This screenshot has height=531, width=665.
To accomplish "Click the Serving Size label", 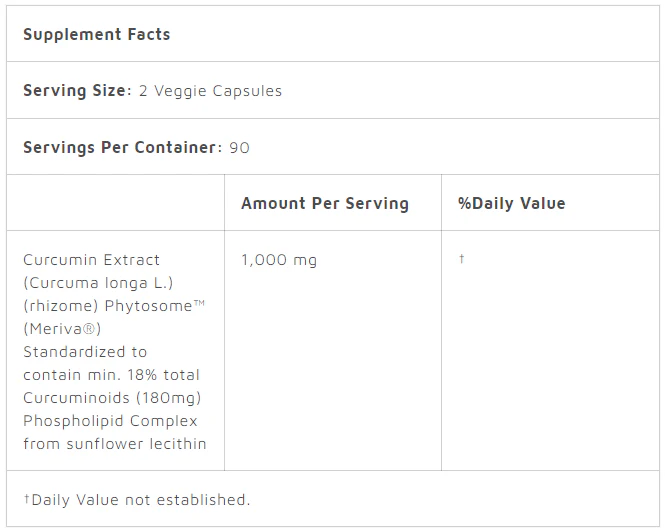I will click(x=76, y=90).
